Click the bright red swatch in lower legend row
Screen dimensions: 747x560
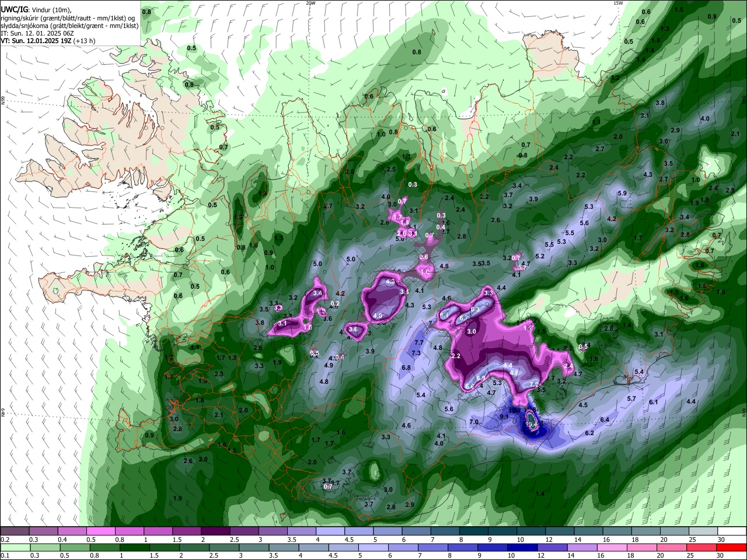click(731, 547)
